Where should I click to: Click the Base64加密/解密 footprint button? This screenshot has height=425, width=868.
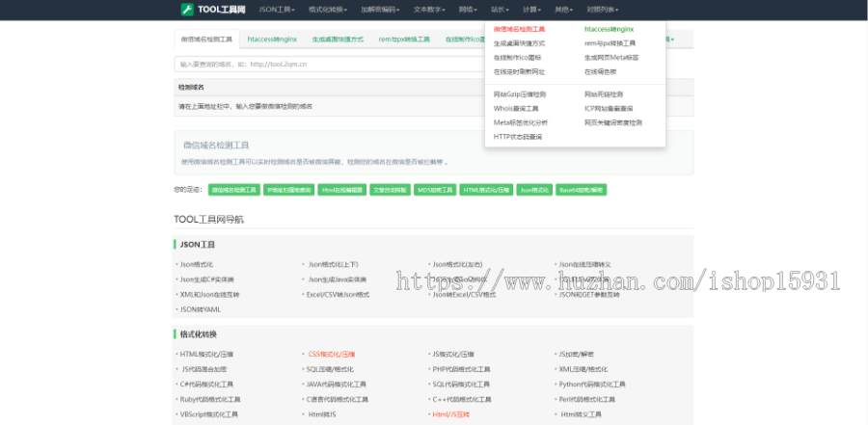tap(582, 190)
